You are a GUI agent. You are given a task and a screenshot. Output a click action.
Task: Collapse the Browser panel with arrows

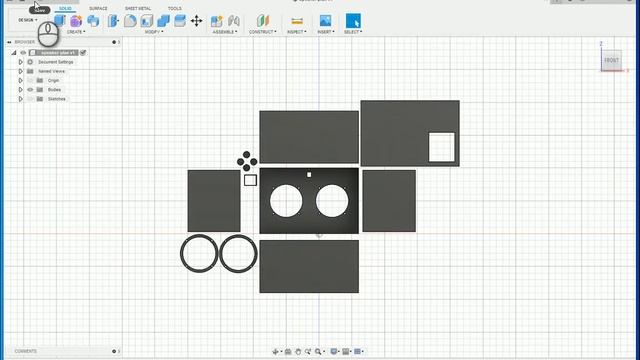(x=9, y=42)
